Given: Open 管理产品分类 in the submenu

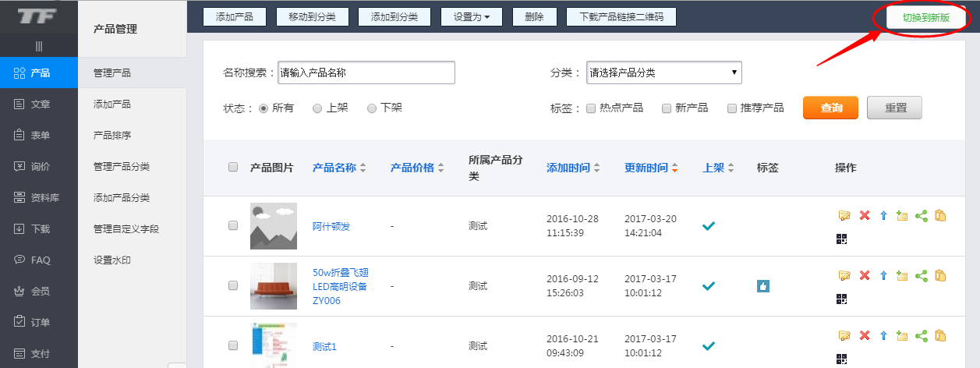Looking at the screenshot, I should [x=122, y=166].
